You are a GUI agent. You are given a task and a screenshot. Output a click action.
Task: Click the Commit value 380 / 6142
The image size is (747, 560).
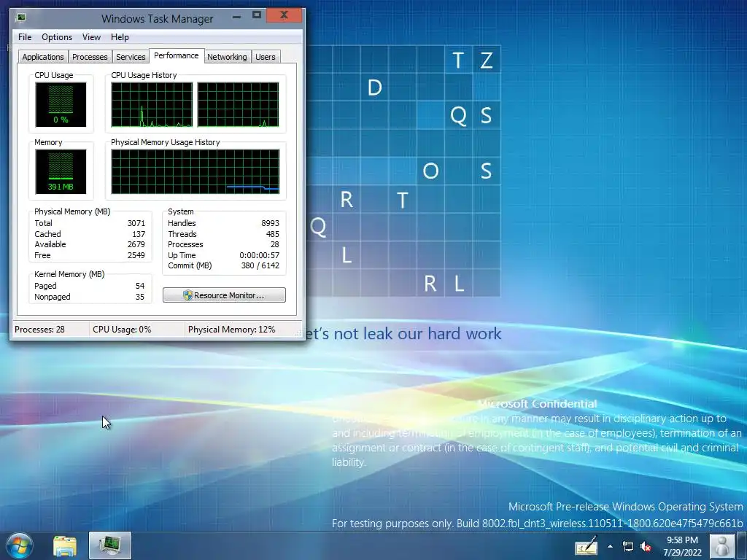[x=260, y=265]
